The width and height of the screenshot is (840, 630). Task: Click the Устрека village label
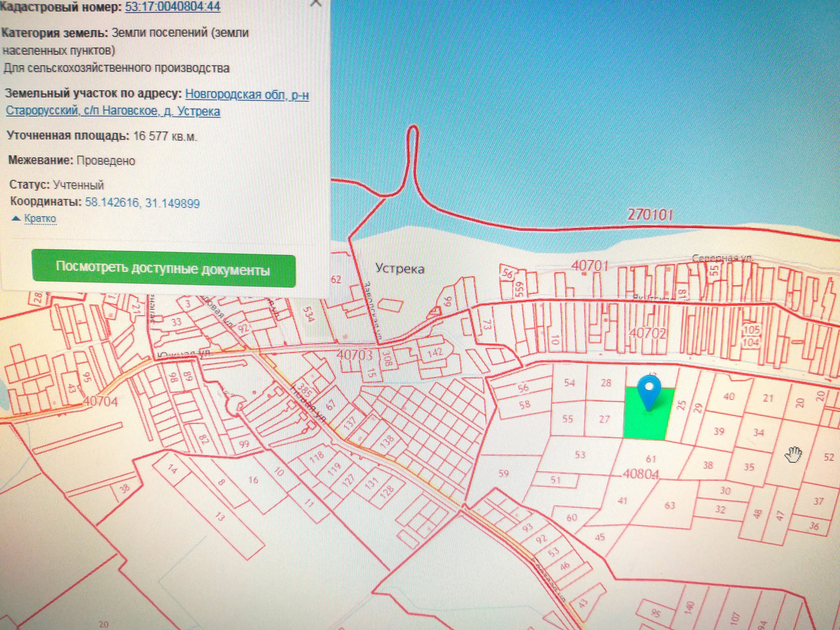399,269
